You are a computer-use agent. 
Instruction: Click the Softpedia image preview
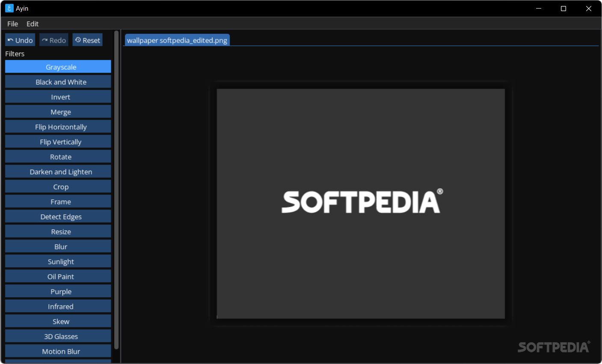pyautogui.click(x=361, y=204)
